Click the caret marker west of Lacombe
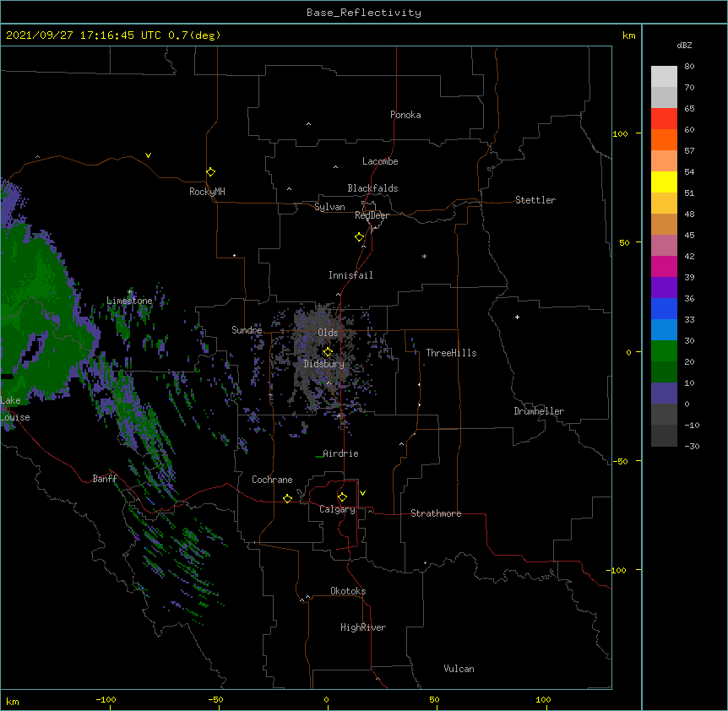The height and width of the screenshot is (711, 728). 335,167
